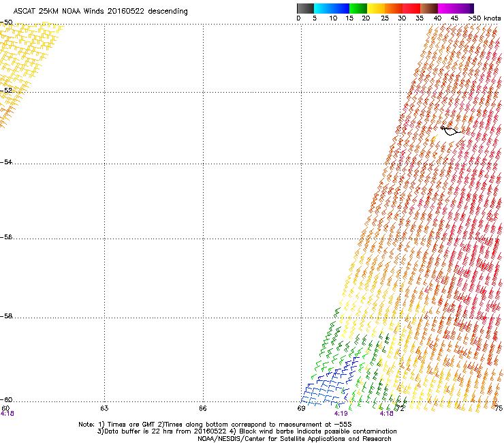Image resolution: width=504 pixels, height=443 pixels.
Task: Click the blue 10-15 knots color segment
Action: click(x=341, y=8)
